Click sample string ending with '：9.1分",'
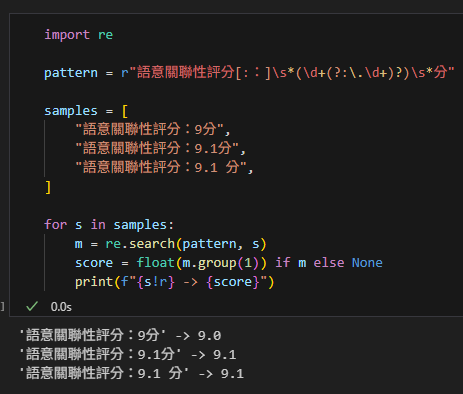This screenshot has height=394, width=463. click(161, 148)
